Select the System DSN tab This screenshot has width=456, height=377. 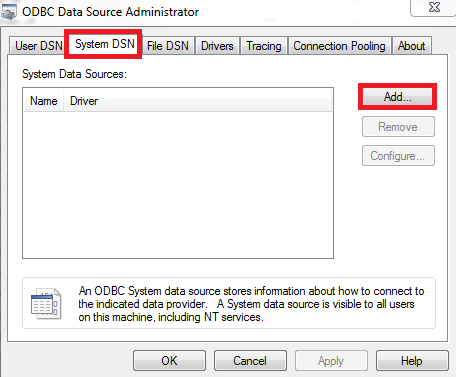point(104,44)
